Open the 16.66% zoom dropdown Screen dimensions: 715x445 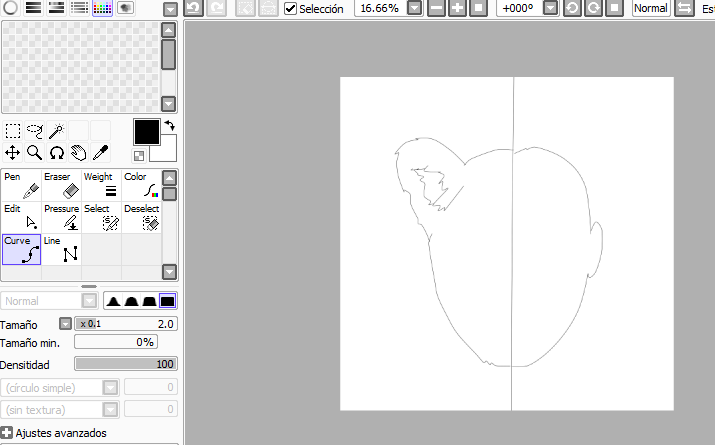(414, 8)
